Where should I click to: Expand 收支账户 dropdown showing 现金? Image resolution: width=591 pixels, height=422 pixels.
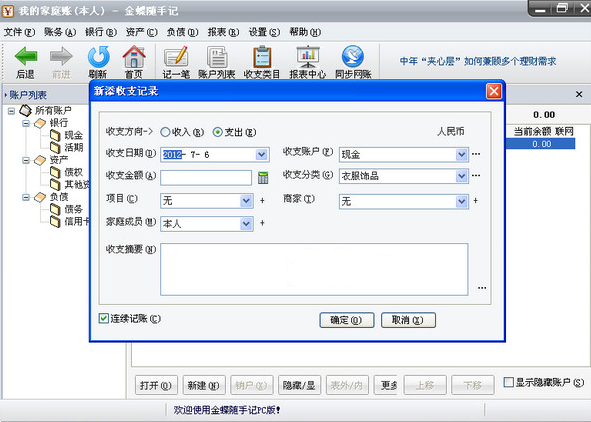point(461,154)
